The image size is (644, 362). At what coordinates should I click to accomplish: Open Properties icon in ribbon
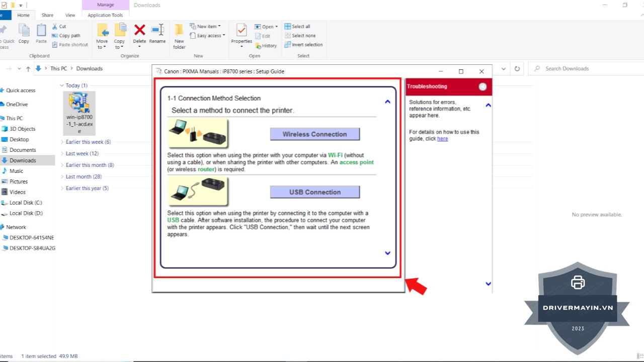pyautogui.click(x=242, y=31)
